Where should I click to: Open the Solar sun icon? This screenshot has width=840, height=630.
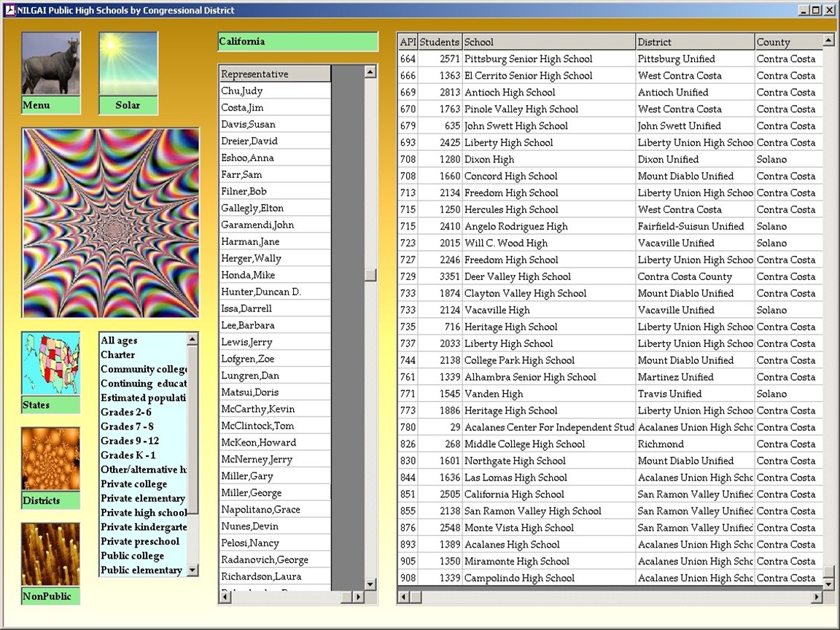[x=128, y=64]
